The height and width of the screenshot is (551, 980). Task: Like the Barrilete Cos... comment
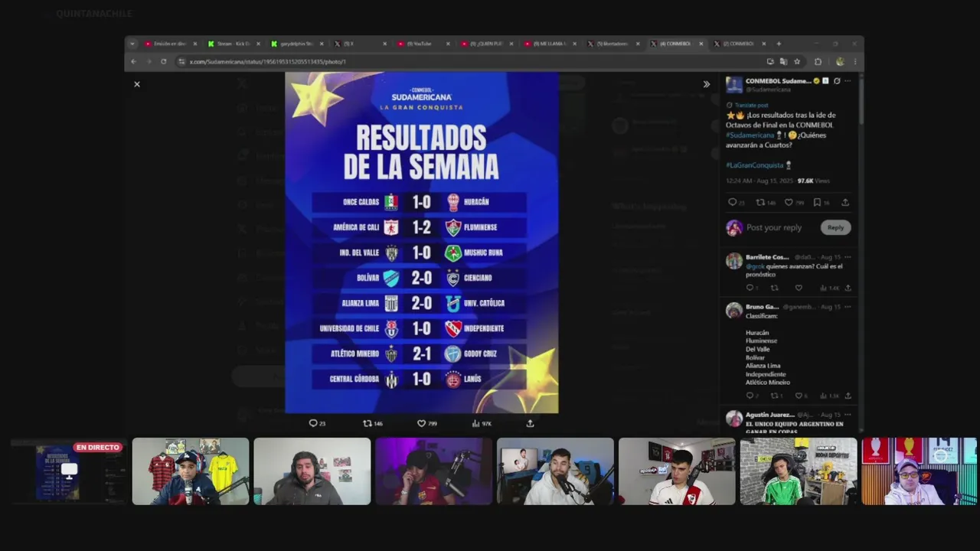pyautogui.click(x=799, y=288)
